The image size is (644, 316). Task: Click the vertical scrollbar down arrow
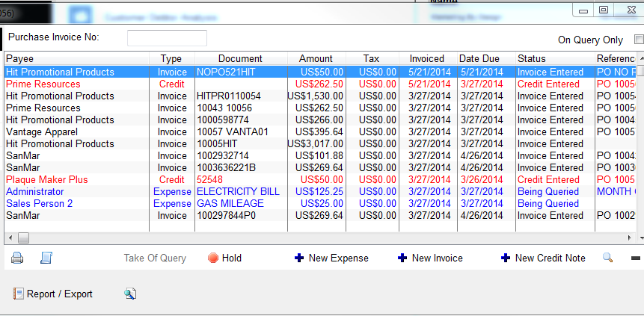(x=641, y=238)
